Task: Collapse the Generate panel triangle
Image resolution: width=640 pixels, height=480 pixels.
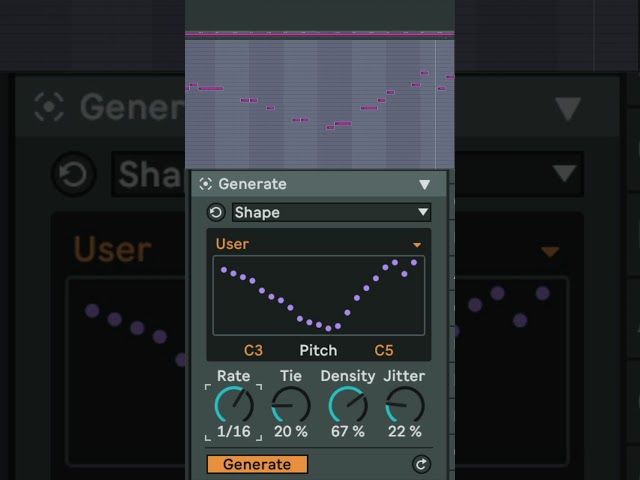Action: pos(424,184)
